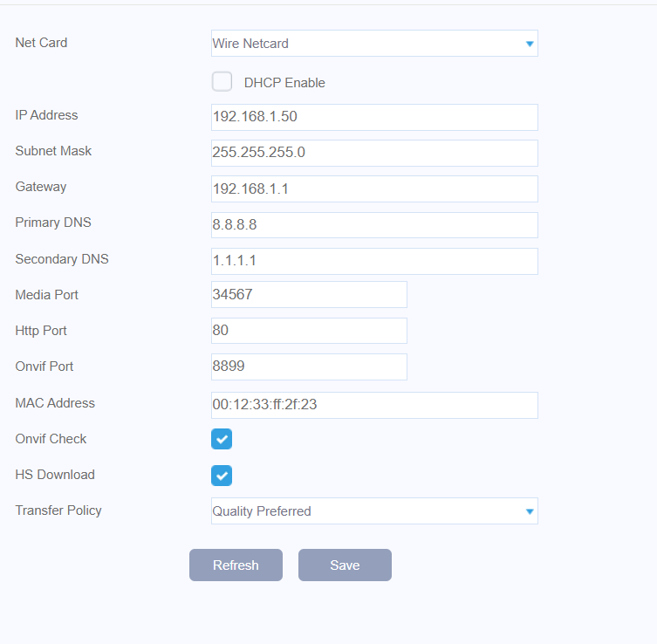657x644 pixels.
Task: Click the HS Download label text
Action: pos(55,475)
